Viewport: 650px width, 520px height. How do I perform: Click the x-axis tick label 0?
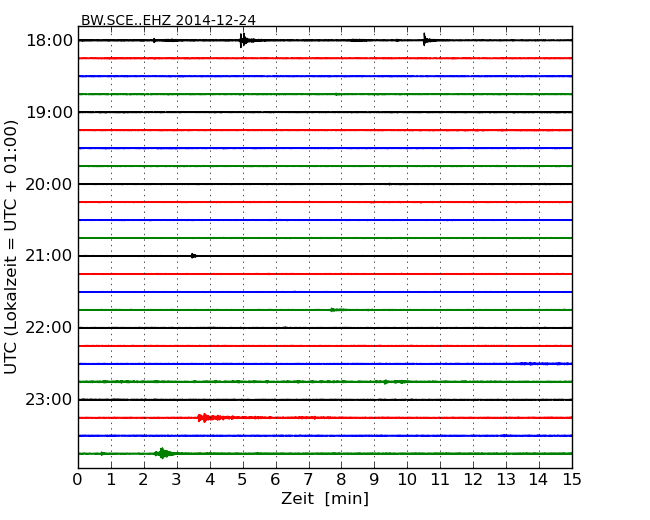tap(78, 479)
